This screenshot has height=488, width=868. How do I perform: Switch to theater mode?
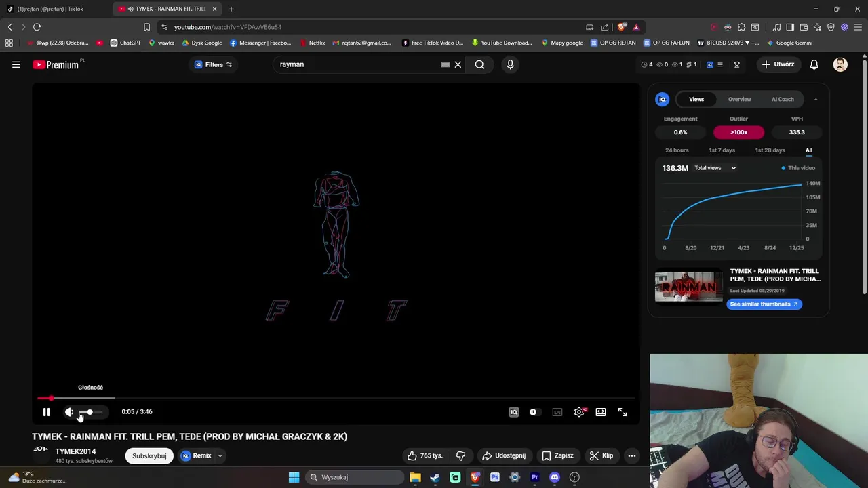tap(601, 412)
